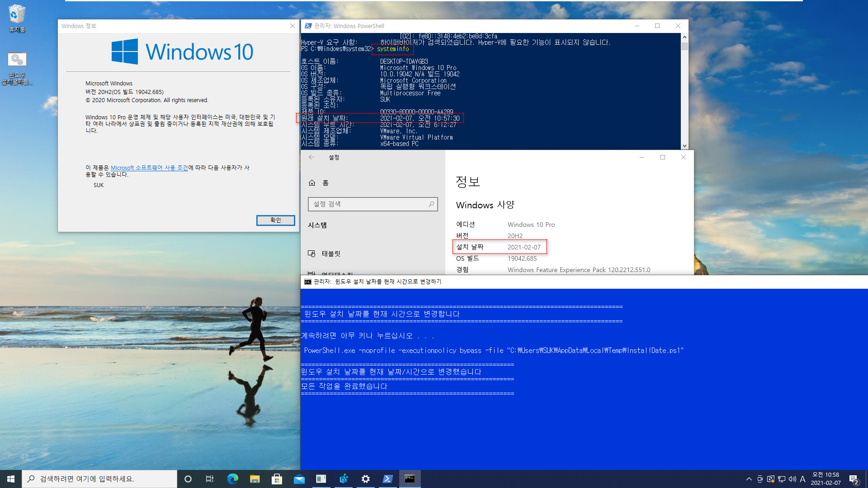868x488 pixels.
Task: Click the cmd window title bar icon
Action: [308, 282]
